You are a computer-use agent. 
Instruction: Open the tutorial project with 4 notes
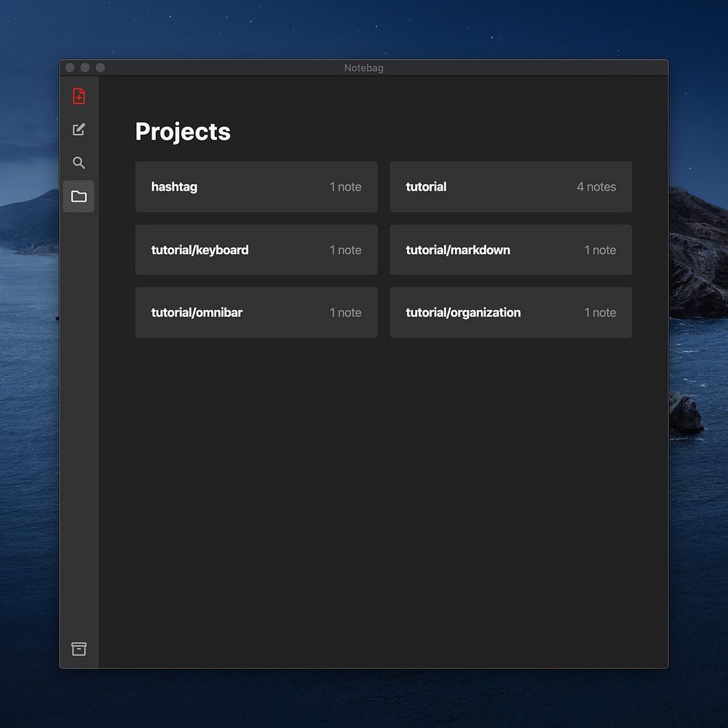511,186
